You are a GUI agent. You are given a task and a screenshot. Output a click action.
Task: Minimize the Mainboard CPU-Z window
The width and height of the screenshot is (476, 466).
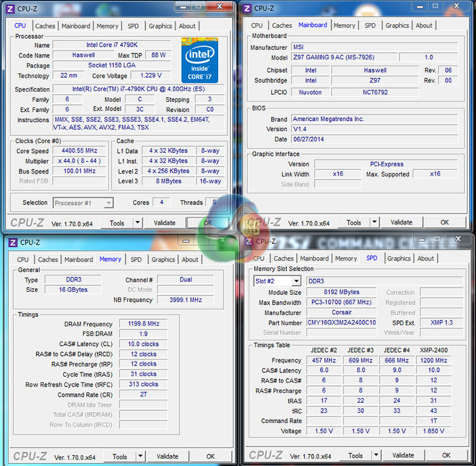420,6
